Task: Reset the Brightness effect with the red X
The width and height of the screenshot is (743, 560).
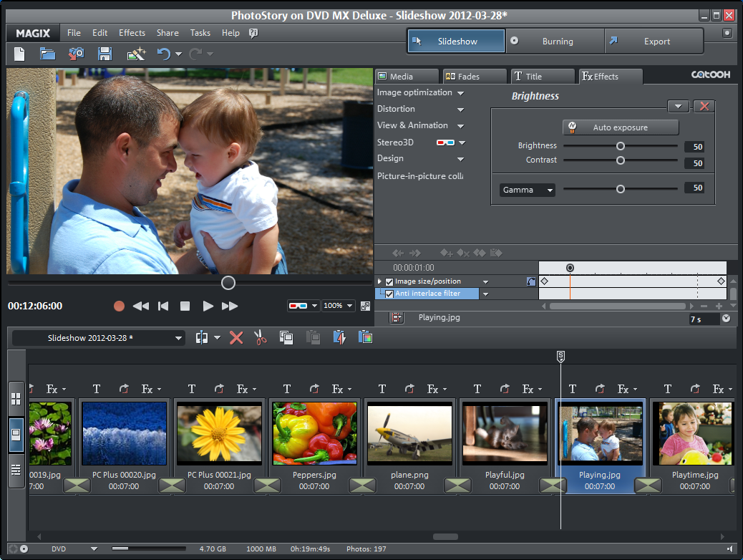Action: [704, 106]
